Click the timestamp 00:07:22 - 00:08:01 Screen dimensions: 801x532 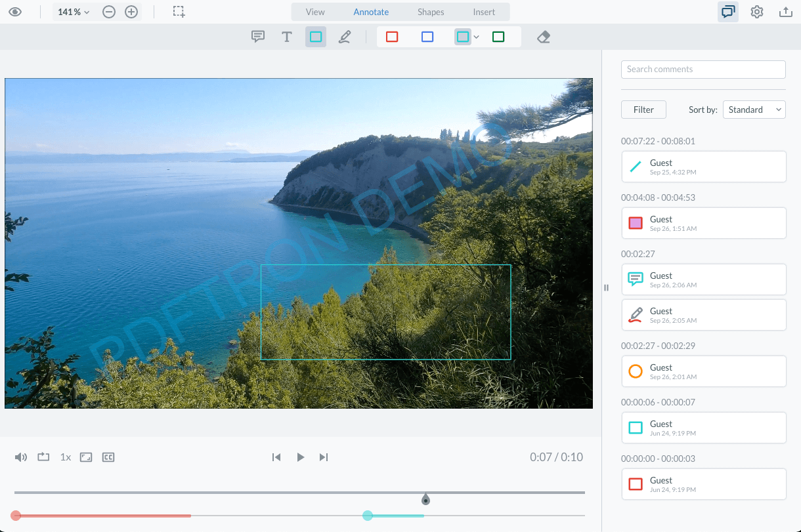coord(658,141)
